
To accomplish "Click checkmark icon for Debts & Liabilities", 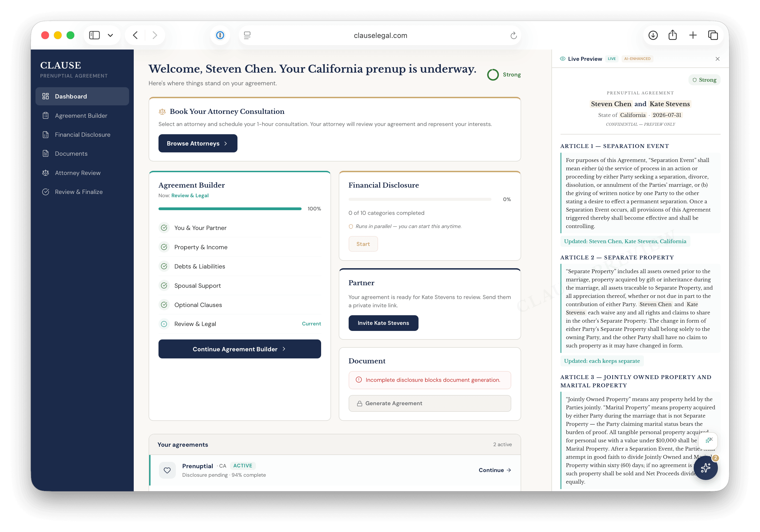I will point(164,266).
